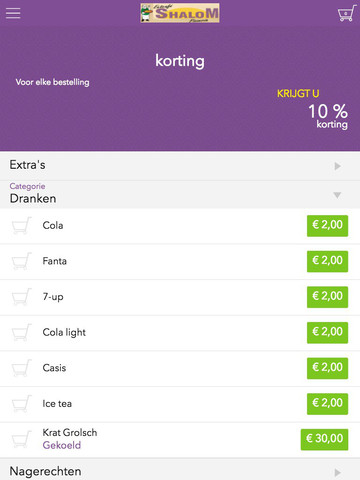Open the Extra's category row
The height and width of the screenshot is (480, 360).
[180, 166]
